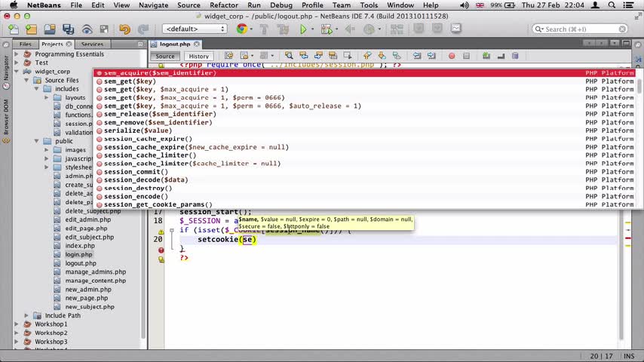Choose serialize($value) from autocomplete list
Viewport: 644px width, 362px height.
click(x=138, y=130)
